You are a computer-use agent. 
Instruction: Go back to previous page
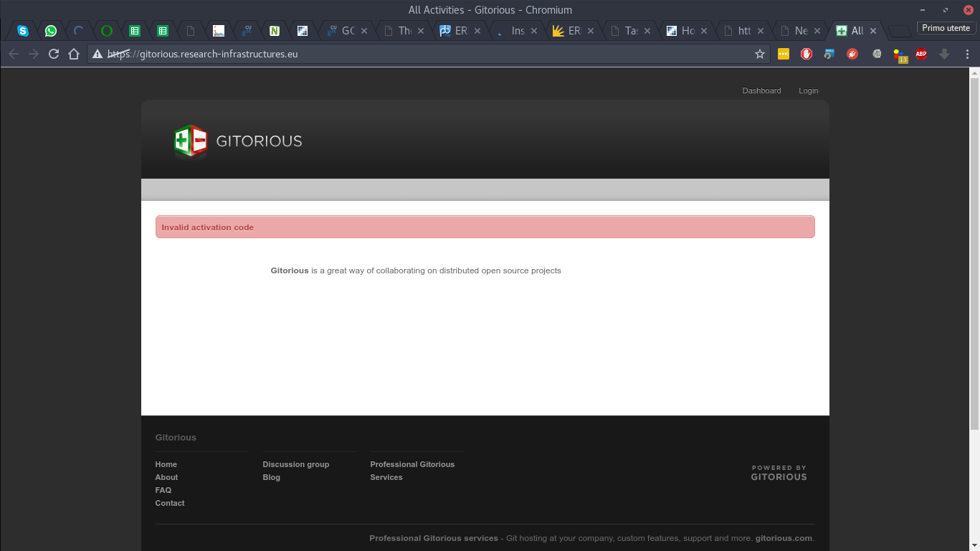(14, 54)
